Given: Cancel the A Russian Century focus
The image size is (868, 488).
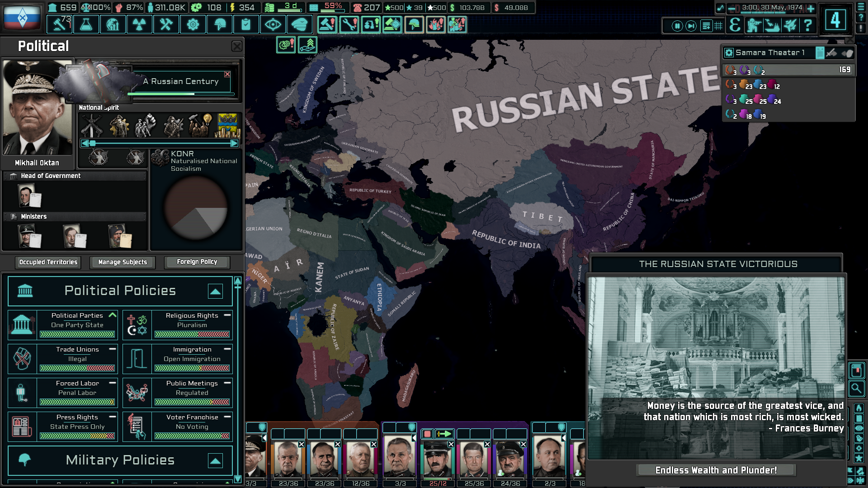Looking at the screenshot, I should 227,74.
